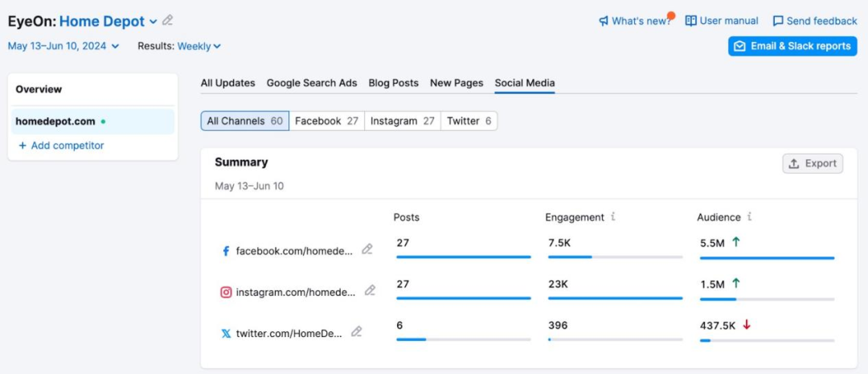The height and width of the screenshot is (374, 868).
Task: Click the Audience info icon
Action: 749,217
